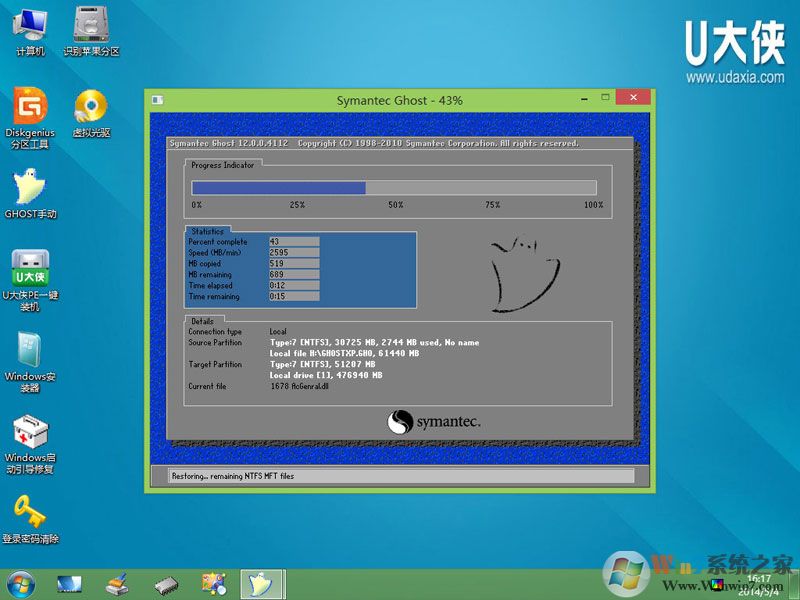Click the brush-and-drive taskbar icon
This screenshot has width=800, height=600.
pyautogui.click(x=117, y=583)
